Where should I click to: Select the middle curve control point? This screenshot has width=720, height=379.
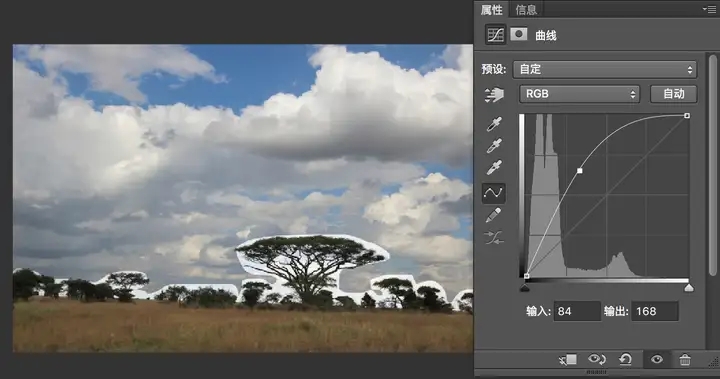pos(579,170)
